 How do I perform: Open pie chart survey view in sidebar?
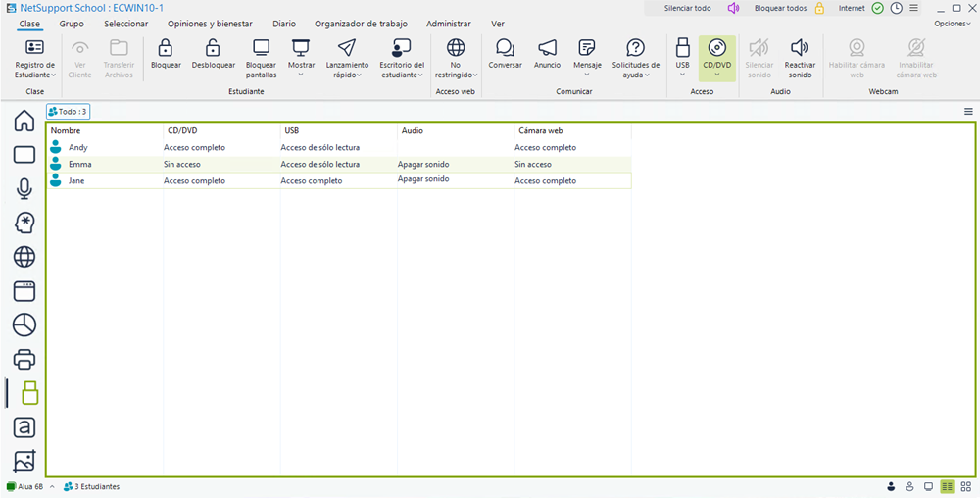pos(24,324)
